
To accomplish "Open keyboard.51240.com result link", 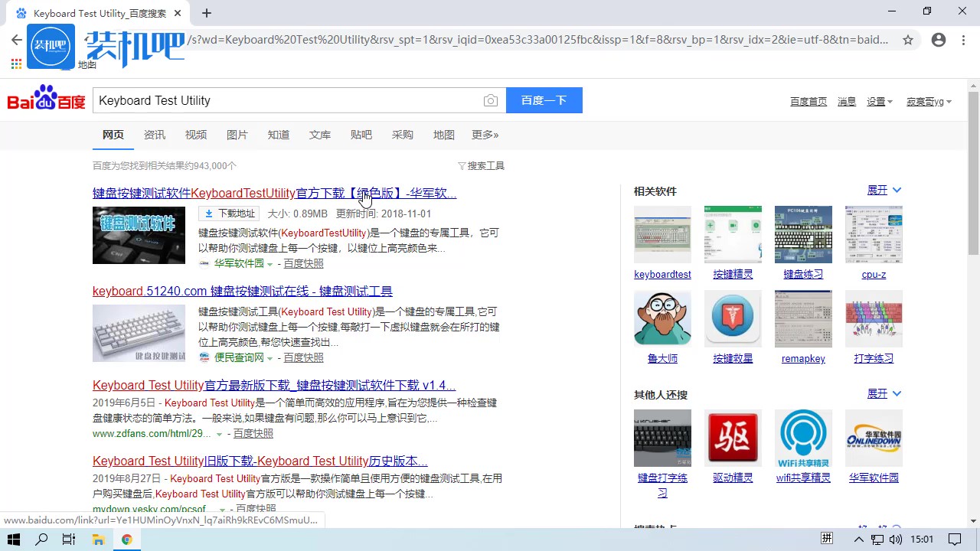I will [x=242, y=291].
